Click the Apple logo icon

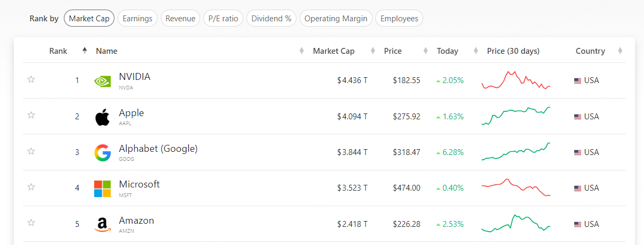(102, 117)
